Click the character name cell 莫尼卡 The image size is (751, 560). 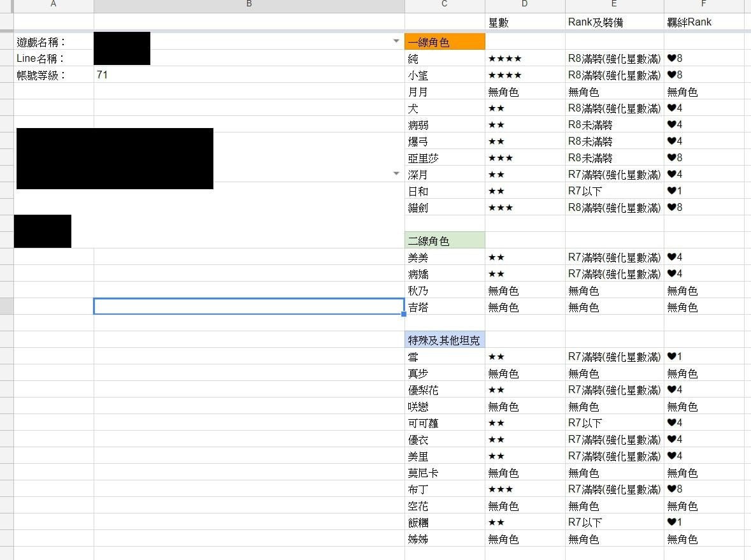click(x=445, y=473)
